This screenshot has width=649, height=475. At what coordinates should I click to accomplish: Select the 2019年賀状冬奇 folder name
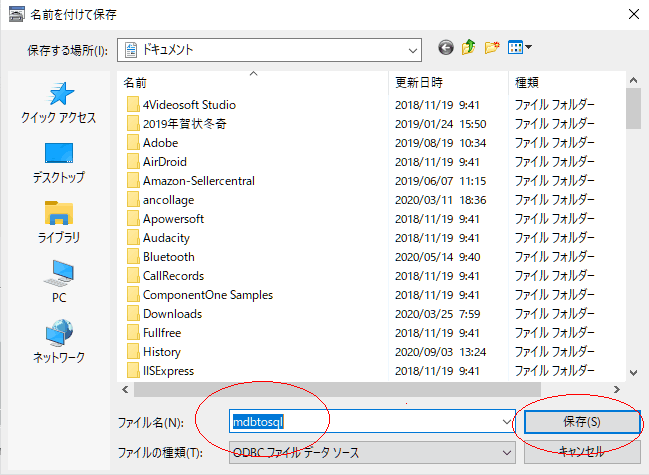click(185, 124)
